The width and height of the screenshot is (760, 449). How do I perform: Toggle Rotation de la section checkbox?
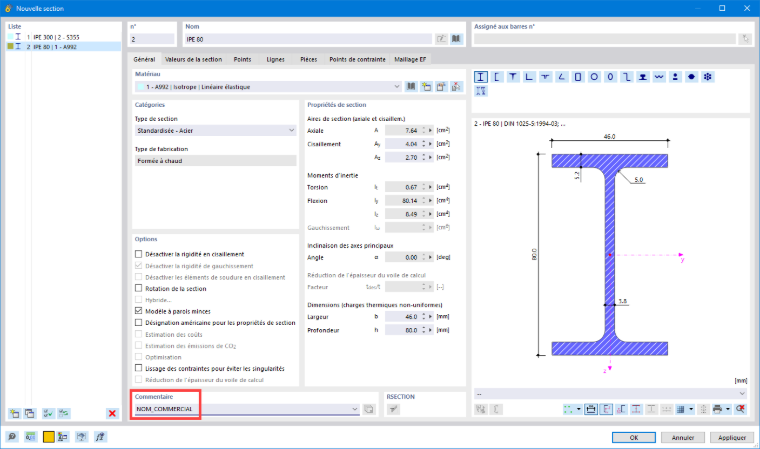[x=139, y=289]
